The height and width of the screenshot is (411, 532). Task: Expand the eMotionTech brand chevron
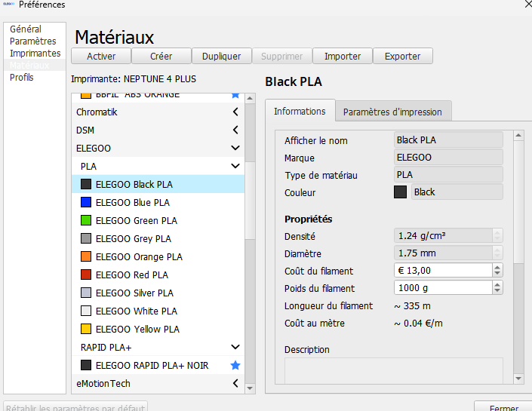(x=235, y=383)
